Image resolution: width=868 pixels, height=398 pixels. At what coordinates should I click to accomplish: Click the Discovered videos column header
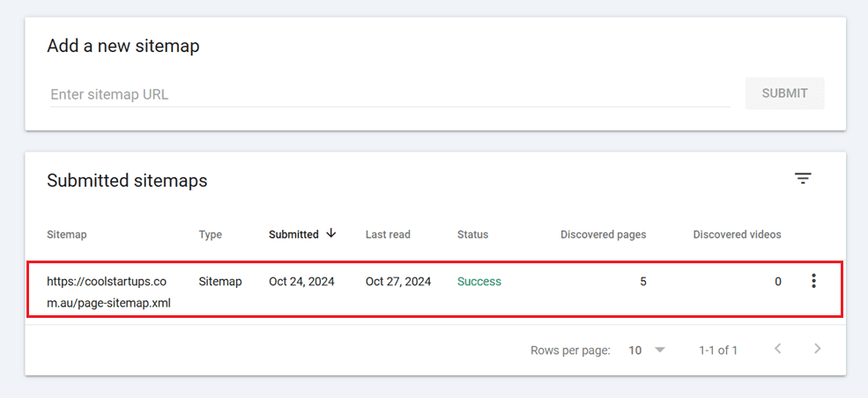coord(737,234)
